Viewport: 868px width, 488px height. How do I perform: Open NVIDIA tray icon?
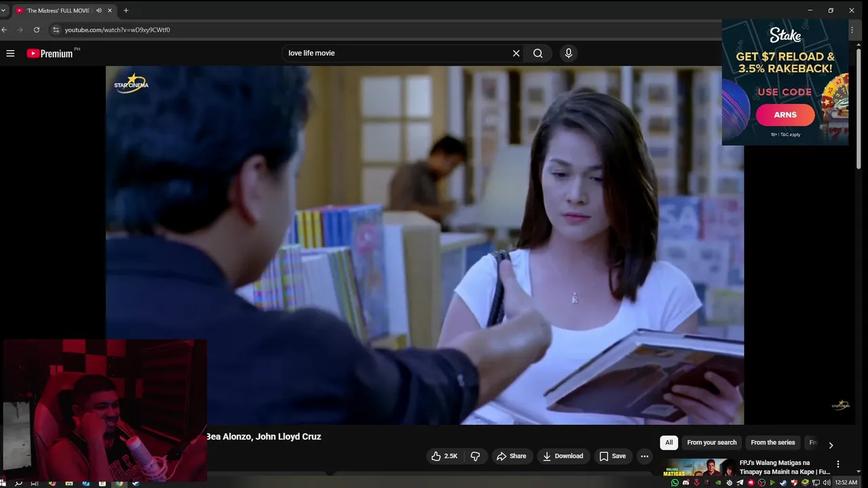718,483
